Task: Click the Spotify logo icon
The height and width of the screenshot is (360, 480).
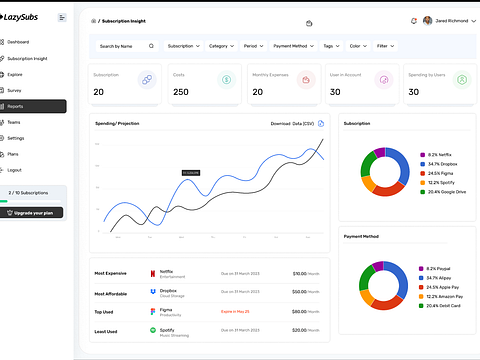Action: [153, 330]
